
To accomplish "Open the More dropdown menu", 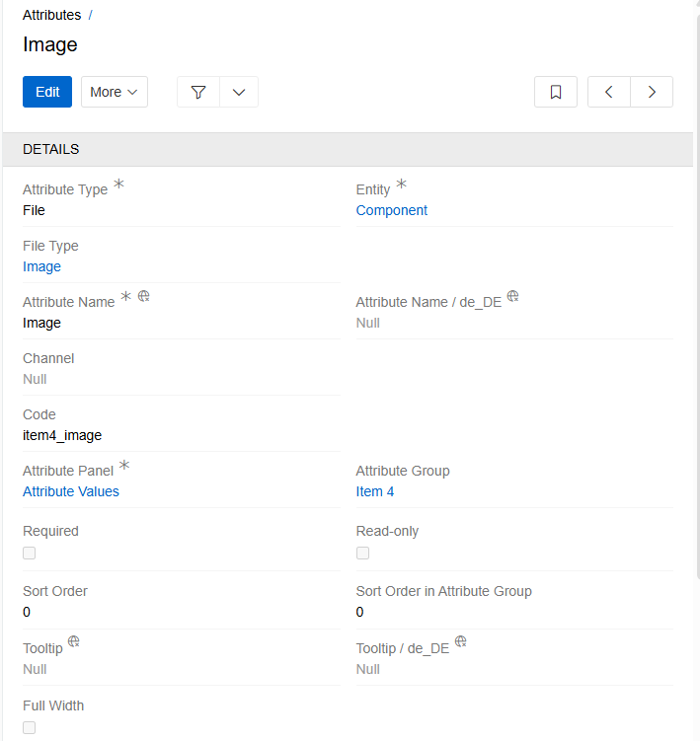I will [115, 92].
